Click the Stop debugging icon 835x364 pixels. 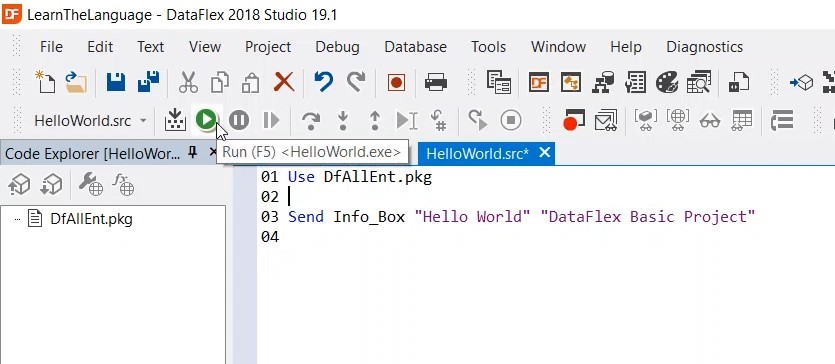click(x=510, y=120)
